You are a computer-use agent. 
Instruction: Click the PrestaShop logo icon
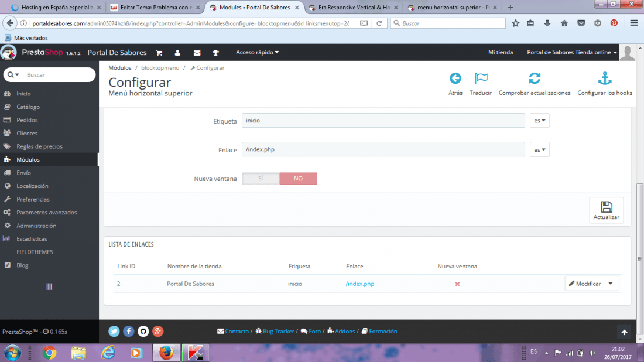point(9,52)
